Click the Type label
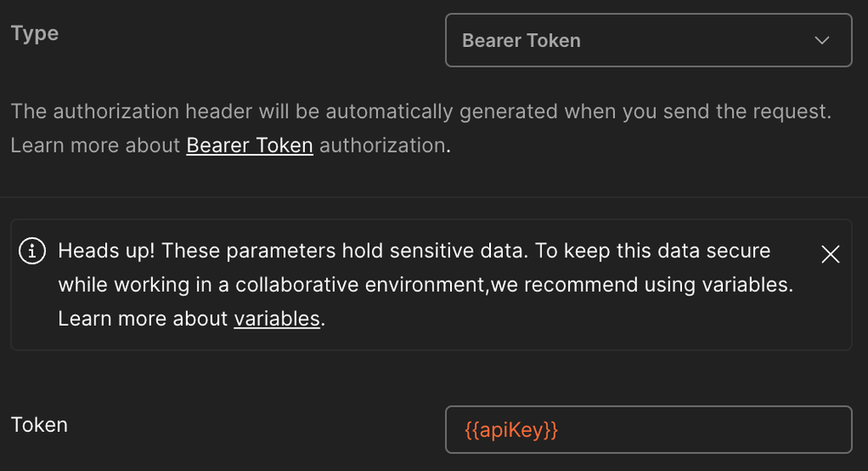 [35, 34]
